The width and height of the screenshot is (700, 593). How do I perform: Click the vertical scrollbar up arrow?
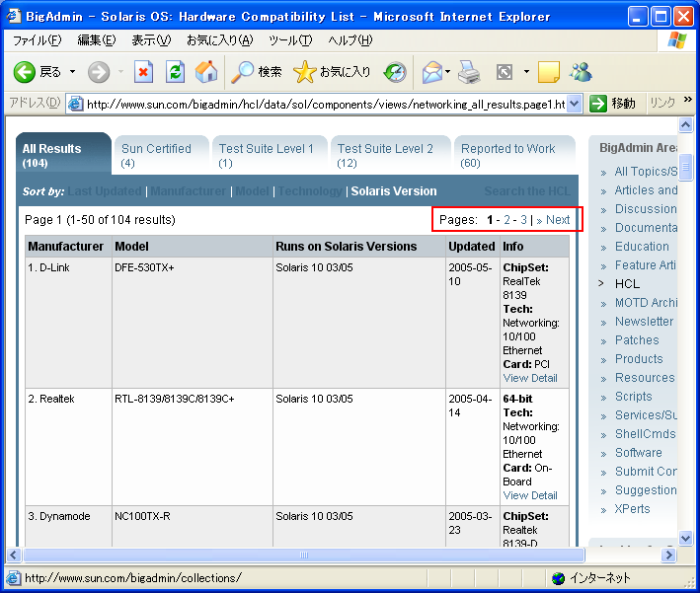(x=686, y=125)
